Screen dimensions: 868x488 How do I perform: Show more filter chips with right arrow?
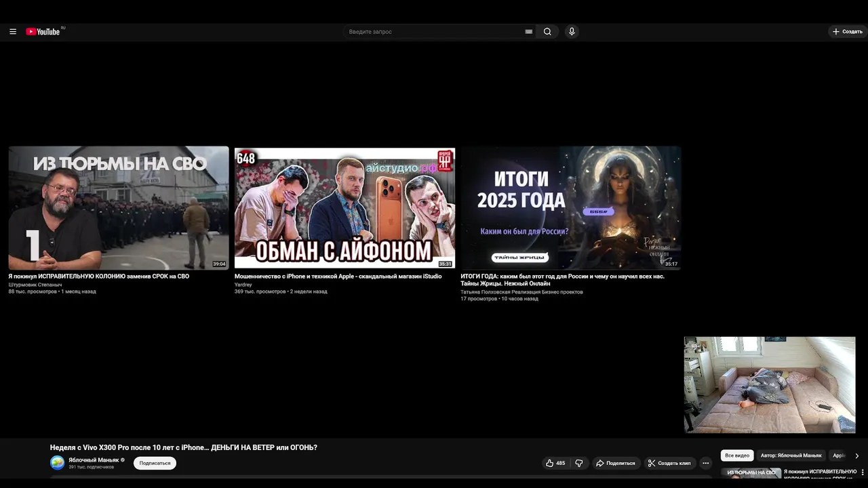click(x=856, y=455)
